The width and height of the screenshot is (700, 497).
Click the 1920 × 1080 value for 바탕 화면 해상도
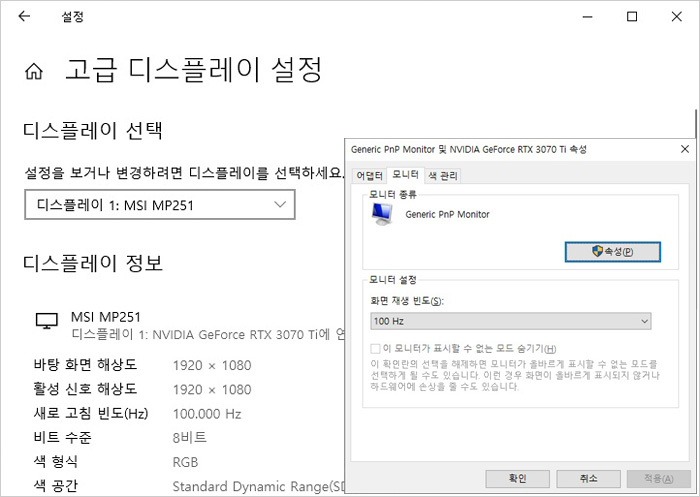coord(212,365)
